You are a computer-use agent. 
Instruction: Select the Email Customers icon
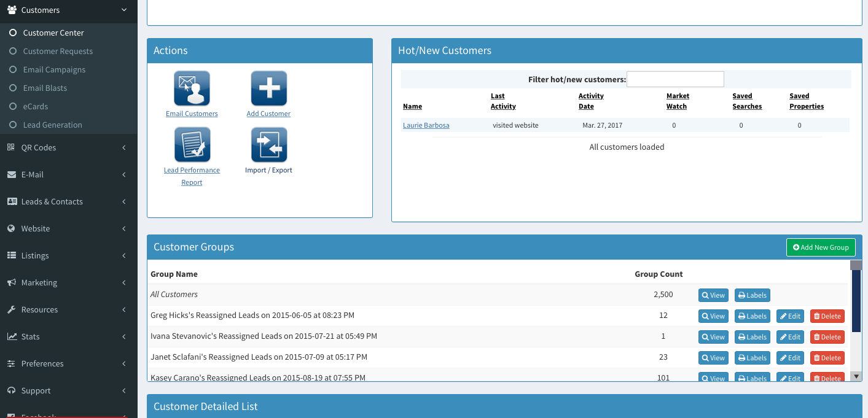coord(191,88)
